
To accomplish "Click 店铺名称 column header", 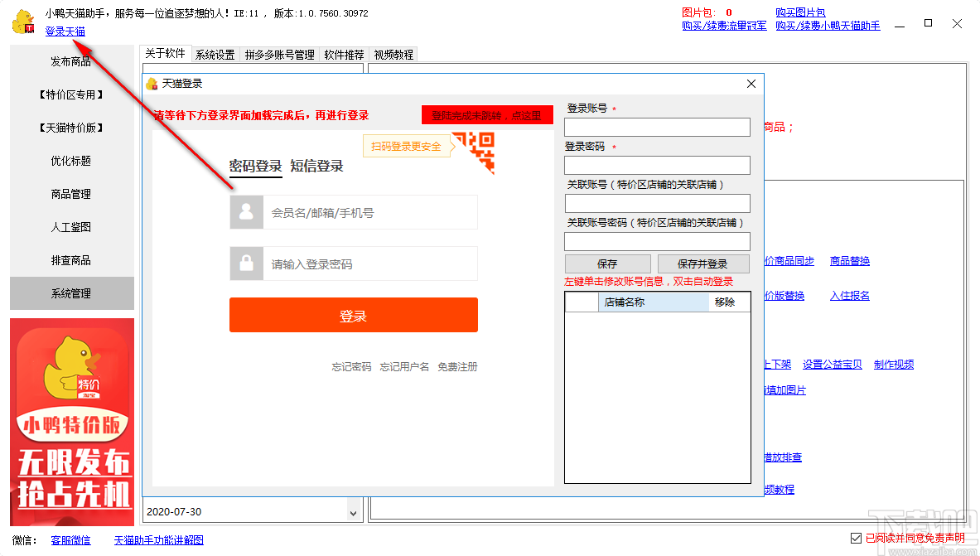I will (654, 302).
